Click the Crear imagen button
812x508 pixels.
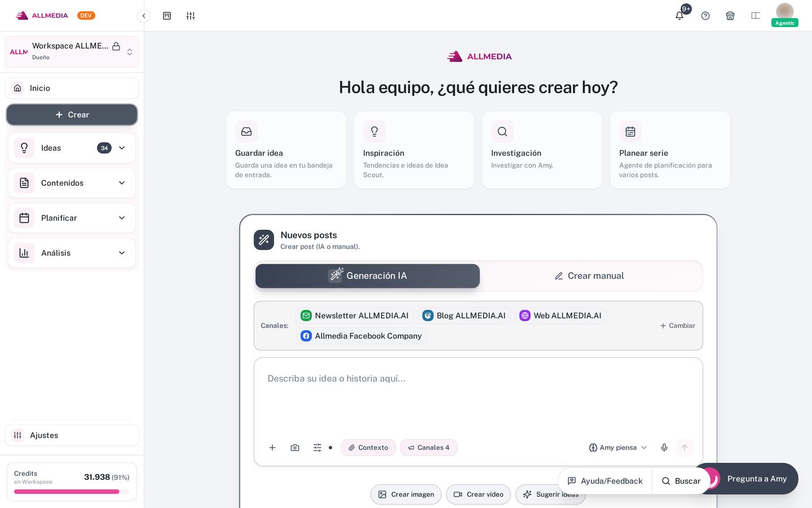(406, 494)
